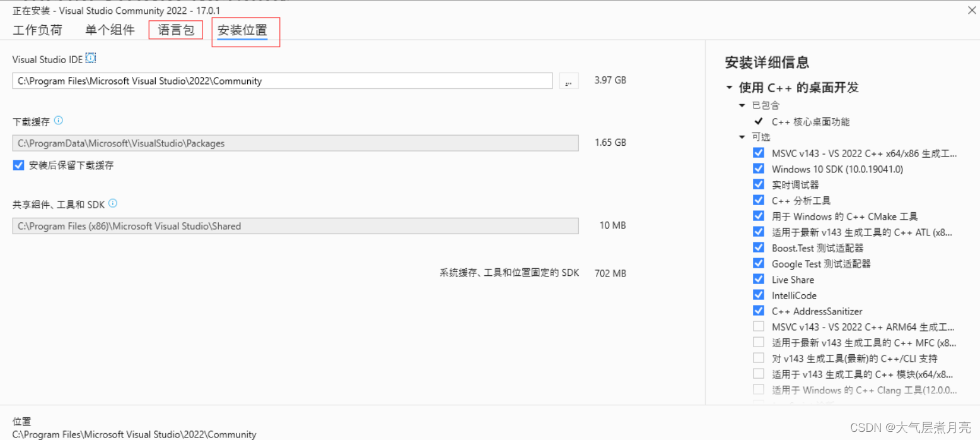980x440 pixels.
Task: Collapse the 已包含 group
Action: pyautogui.click(x=742, y=105)
